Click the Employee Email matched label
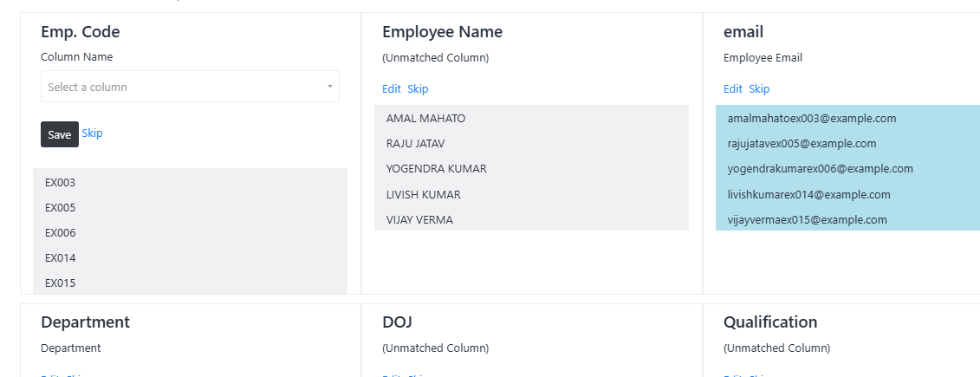Screen dimensions: 980x377 (x=763, y=57)
